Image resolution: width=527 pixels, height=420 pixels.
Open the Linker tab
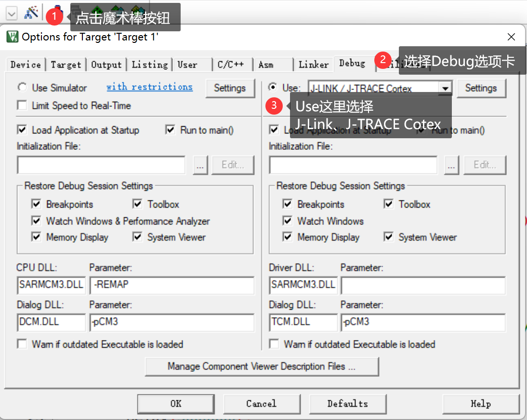[314, 64]
